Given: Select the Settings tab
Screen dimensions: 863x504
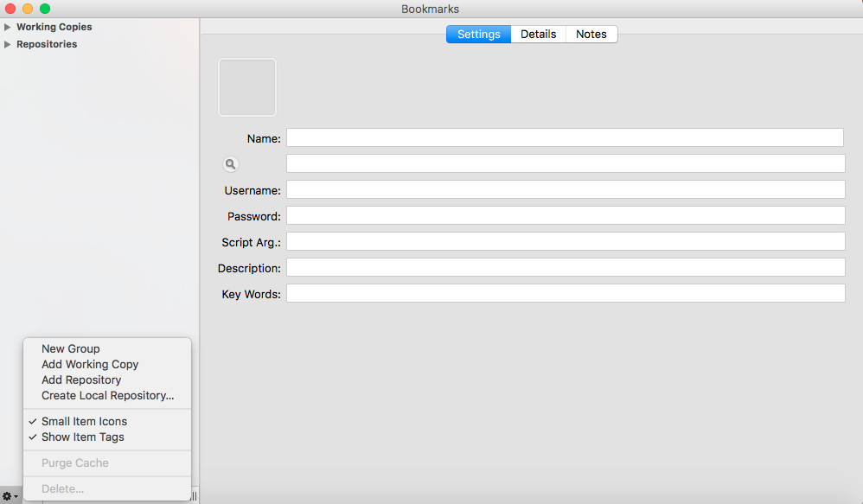Looking at the screenshot, I should tap(478, 35).
